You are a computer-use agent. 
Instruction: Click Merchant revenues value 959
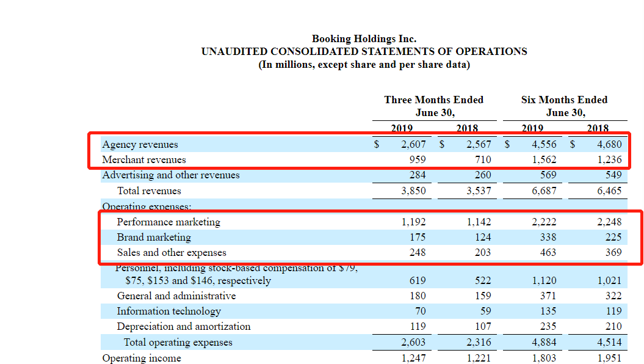point(418,160)
